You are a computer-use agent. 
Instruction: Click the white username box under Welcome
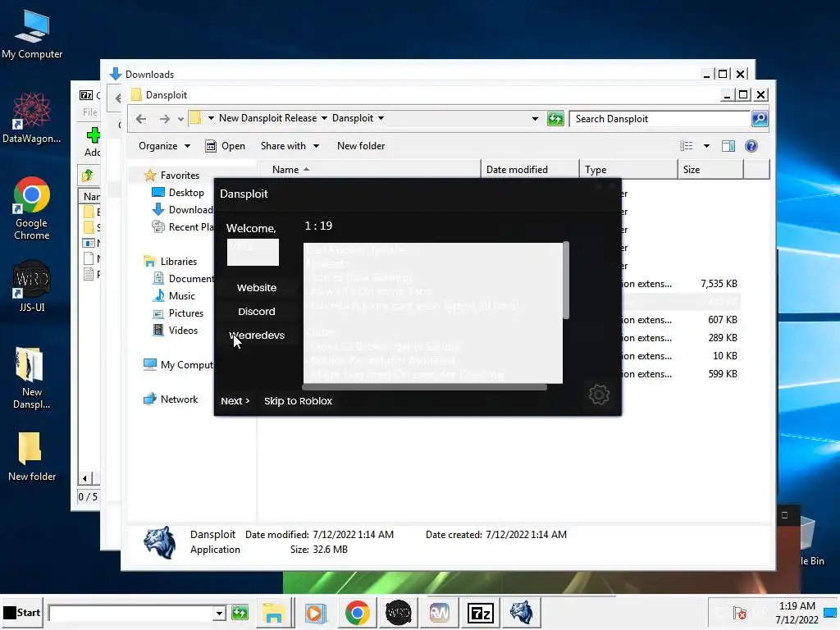pos(253,252)
